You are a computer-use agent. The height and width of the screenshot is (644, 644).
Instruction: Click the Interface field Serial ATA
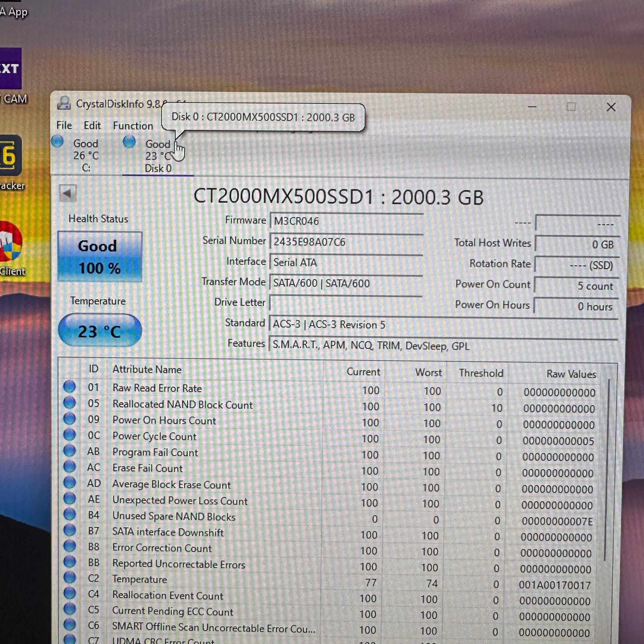346,263
